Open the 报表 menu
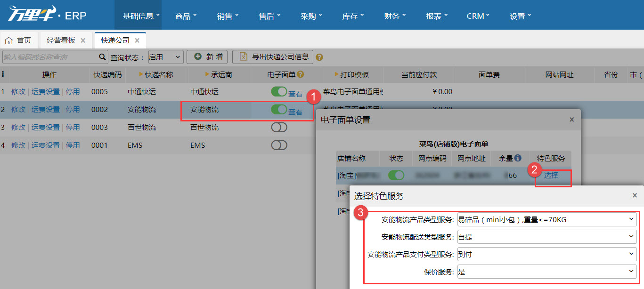 pos(437,16)
